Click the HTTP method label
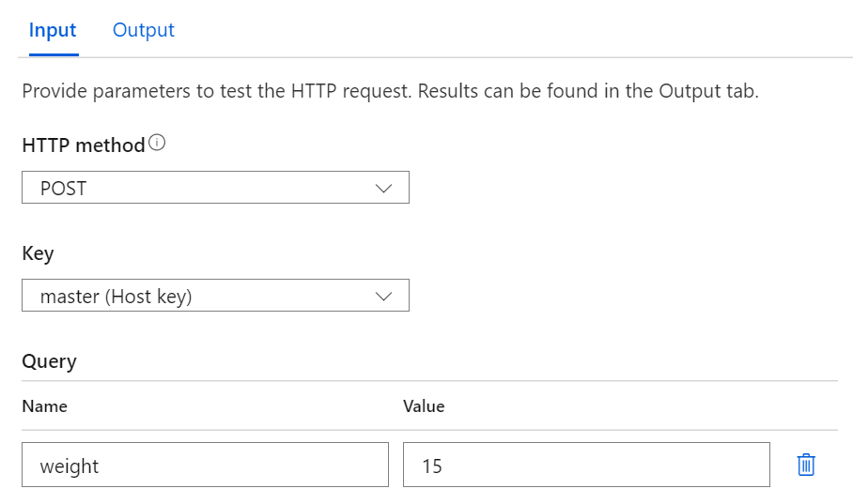 click(83, 145)
